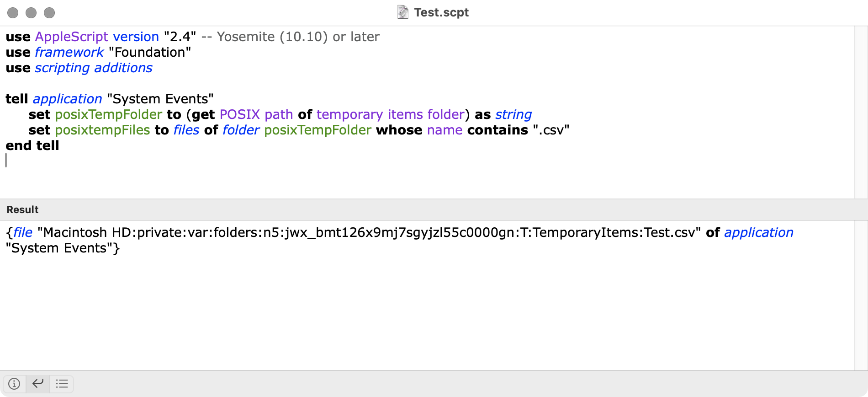This screenshot has height=397, width=868.
Task: Click the Result pane header
Action: click(x=434, y=209)
